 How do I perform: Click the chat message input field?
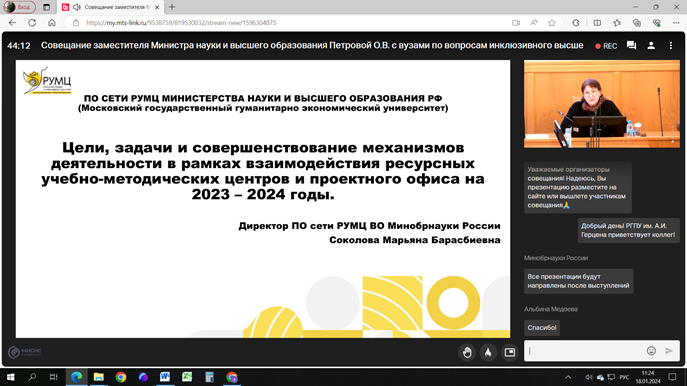coord(585,351)
